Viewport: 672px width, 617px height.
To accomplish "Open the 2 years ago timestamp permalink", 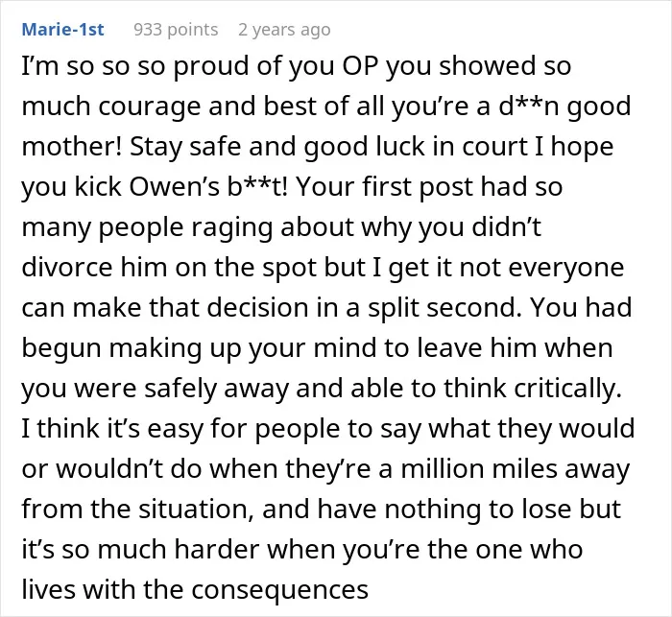I will [284, 30].
